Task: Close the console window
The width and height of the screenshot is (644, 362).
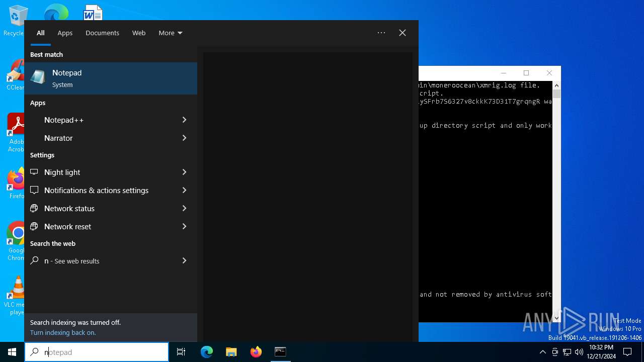Action: point(549,73)
